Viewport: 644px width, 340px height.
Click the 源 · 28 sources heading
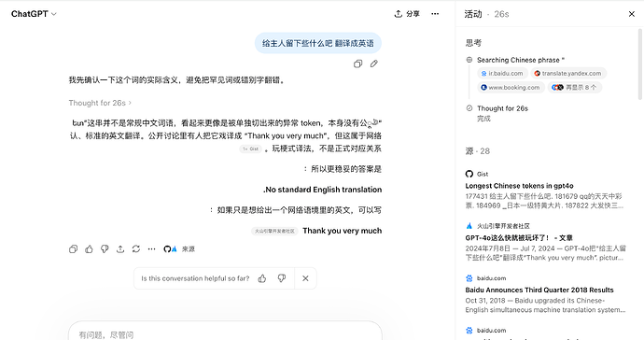477,151
